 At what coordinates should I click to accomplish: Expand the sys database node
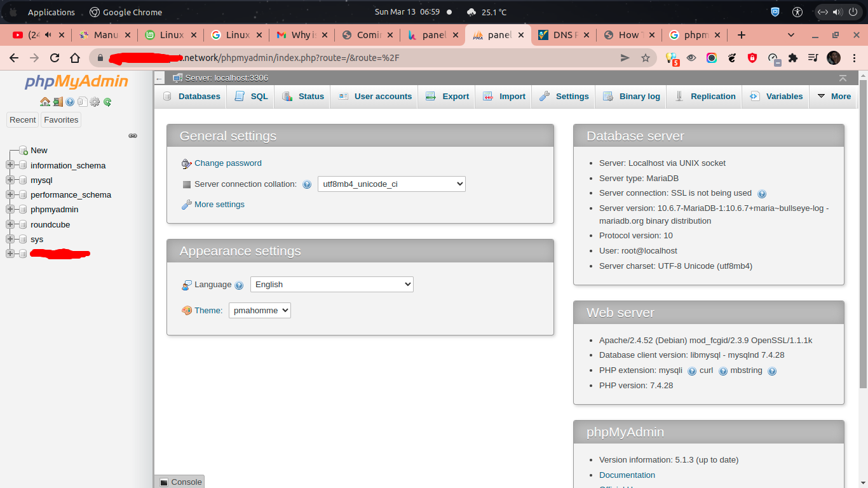[10, 239]
